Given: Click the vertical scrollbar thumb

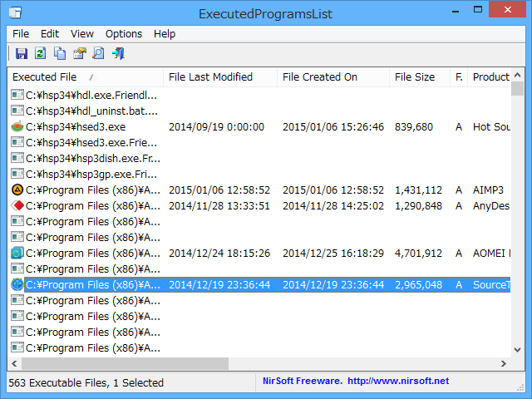Looking at the screenshot, I should click(x=517, y=89).
